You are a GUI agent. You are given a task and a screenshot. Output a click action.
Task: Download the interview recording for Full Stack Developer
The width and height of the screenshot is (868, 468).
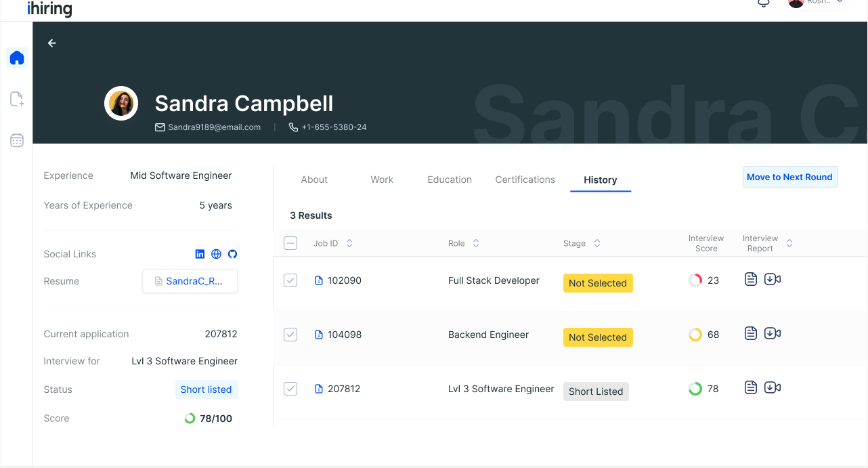(x=773, y=278)
